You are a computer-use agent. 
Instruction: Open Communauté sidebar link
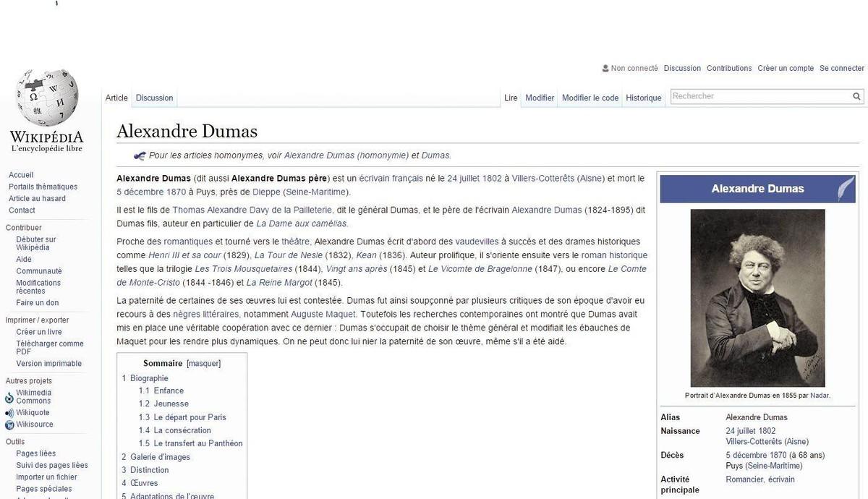click(x=39, y=271)
